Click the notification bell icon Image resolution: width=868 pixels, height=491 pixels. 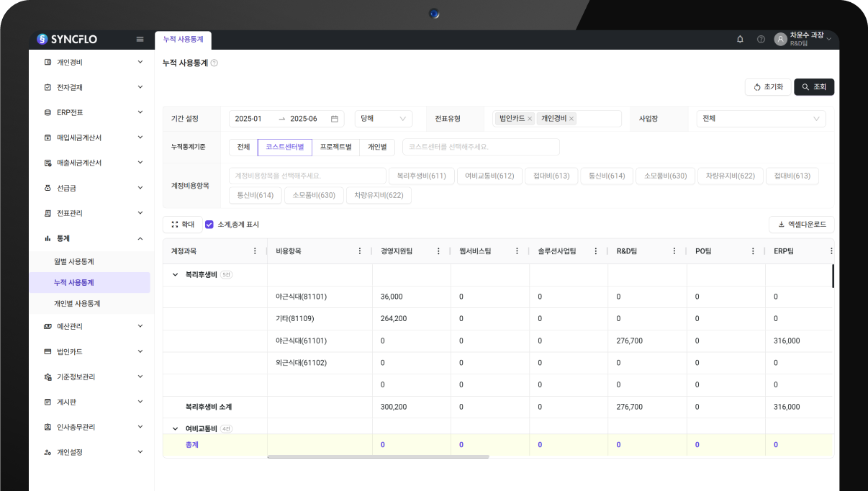pos(740,39)
